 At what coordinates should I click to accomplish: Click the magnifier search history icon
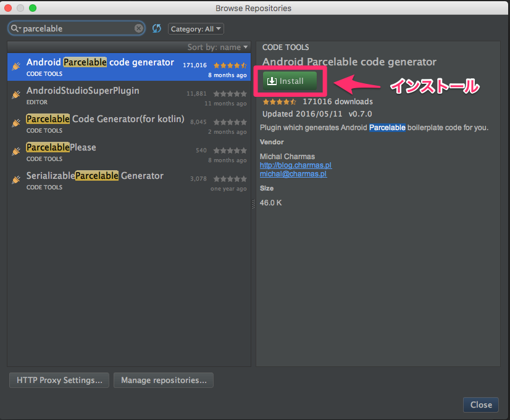tap(15, 28)
